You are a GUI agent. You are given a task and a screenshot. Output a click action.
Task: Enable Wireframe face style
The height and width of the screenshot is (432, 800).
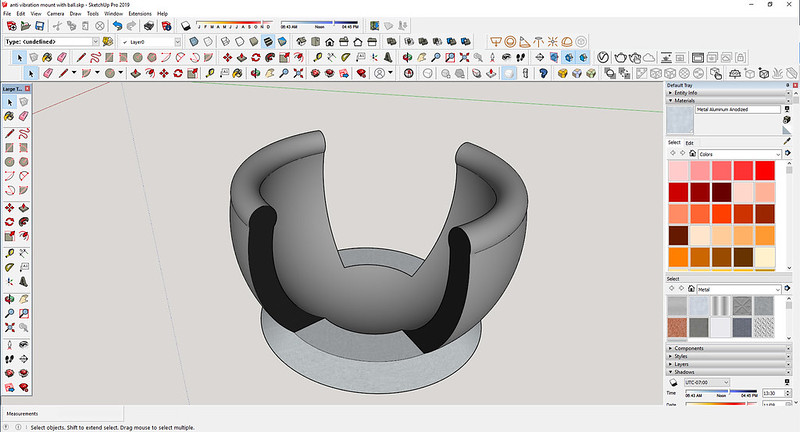click(x=226, y=41)
